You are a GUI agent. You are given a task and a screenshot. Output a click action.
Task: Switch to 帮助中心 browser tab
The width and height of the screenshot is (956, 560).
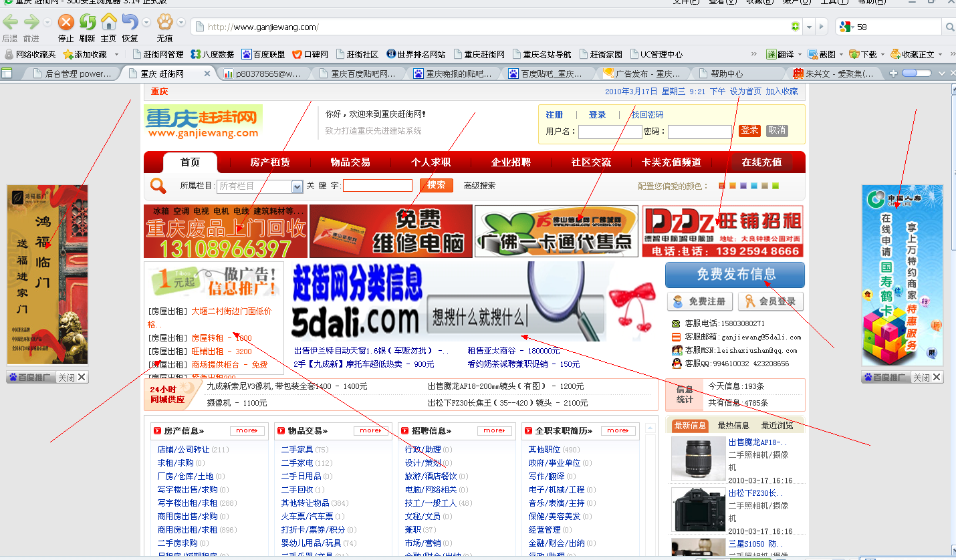[x=732, y=74]
